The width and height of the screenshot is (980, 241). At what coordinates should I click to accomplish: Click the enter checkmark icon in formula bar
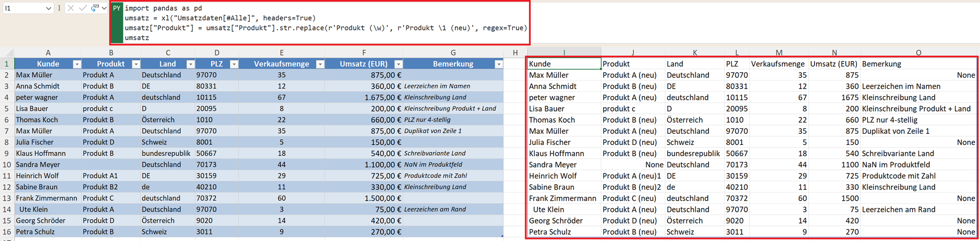[83, 8]
